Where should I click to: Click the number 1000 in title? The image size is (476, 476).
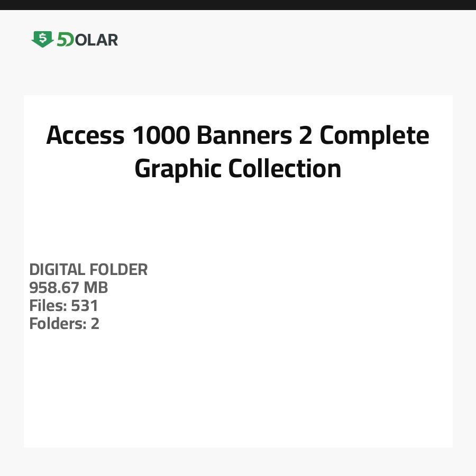click(161, 135)
